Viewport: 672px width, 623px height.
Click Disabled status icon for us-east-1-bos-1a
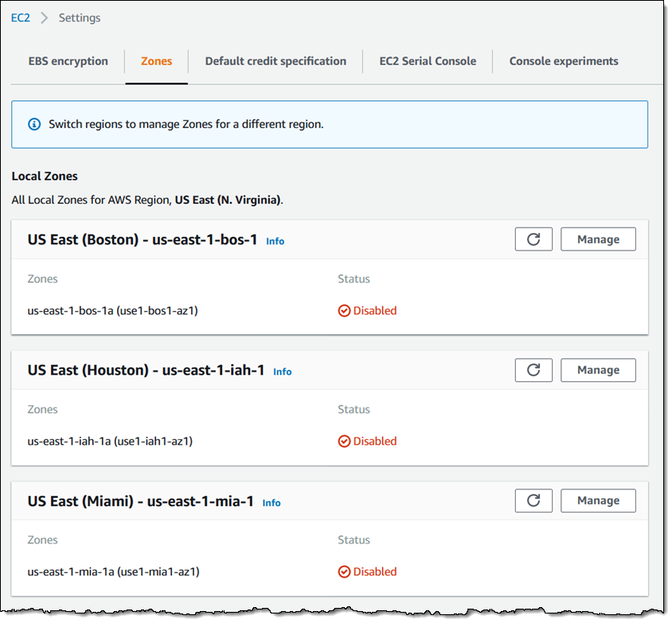(344, 311)
